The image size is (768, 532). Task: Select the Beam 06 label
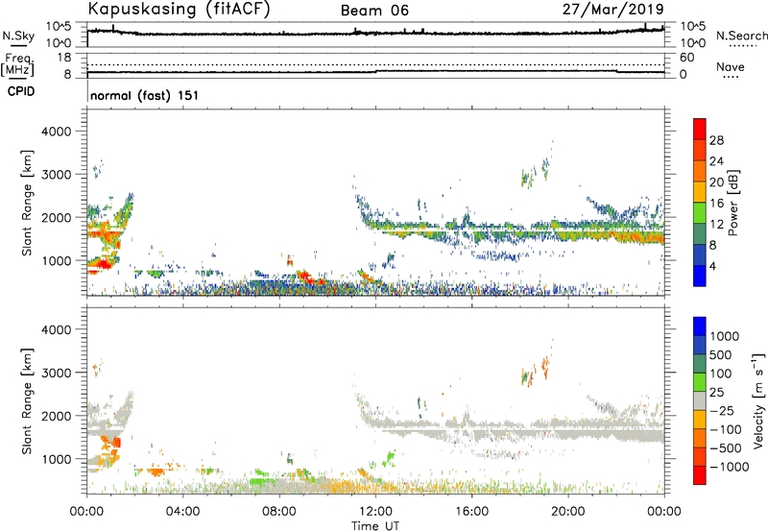pyautogui.click(x=374, y=11)
